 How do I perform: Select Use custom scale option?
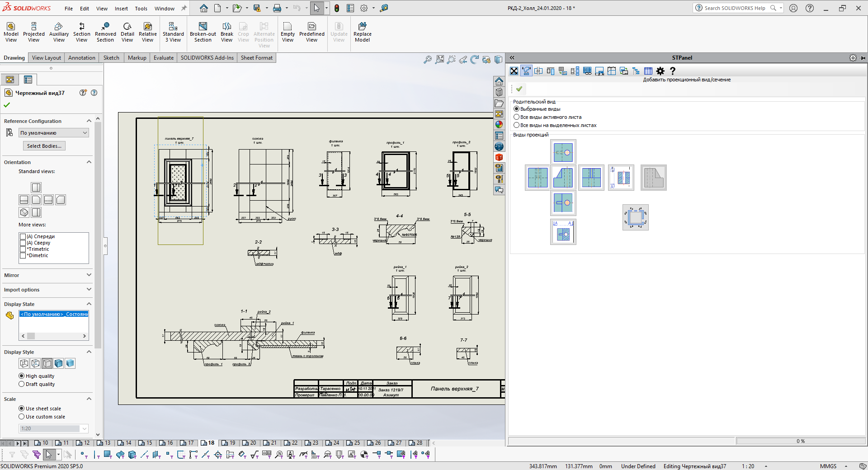pos(42,417)
